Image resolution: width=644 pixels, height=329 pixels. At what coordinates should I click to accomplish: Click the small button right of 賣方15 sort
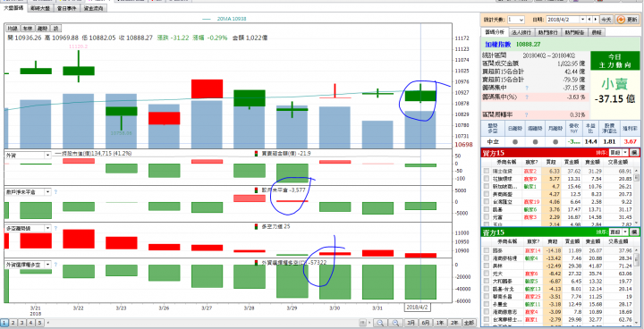click(635, 232)
